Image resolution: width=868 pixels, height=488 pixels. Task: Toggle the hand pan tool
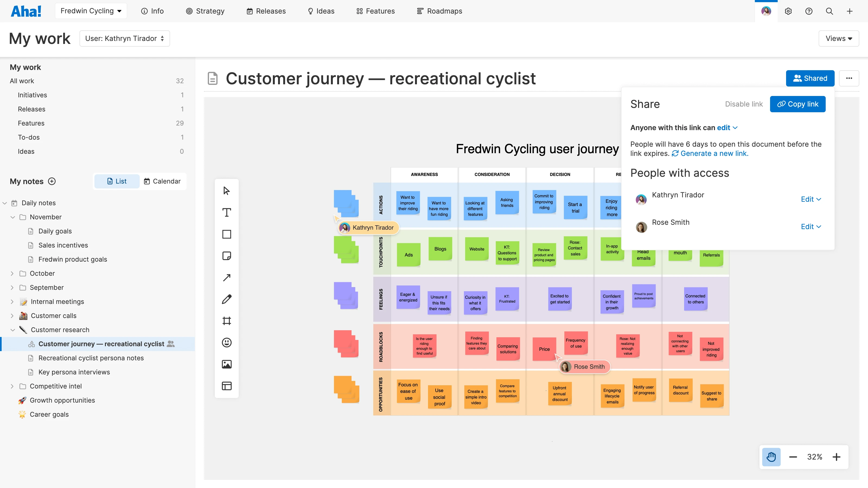tap(771, 457)
